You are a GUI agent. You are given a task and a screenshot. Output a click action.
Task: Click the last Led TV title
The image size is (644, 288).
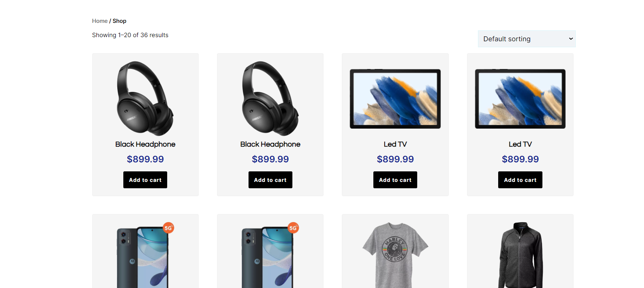coord(520,144)
